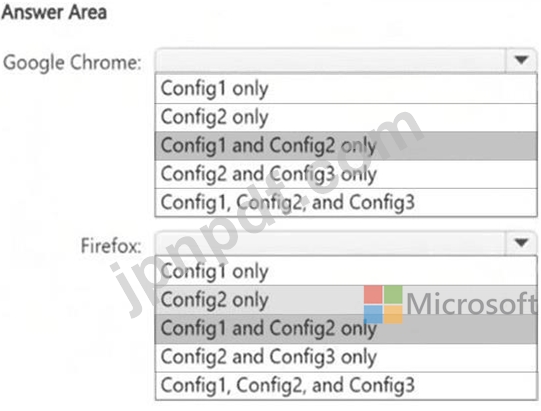Image resolution: width=541 pixels, height=411 pixels.
Task: Click the Firefox label
Action: [111, 246]
